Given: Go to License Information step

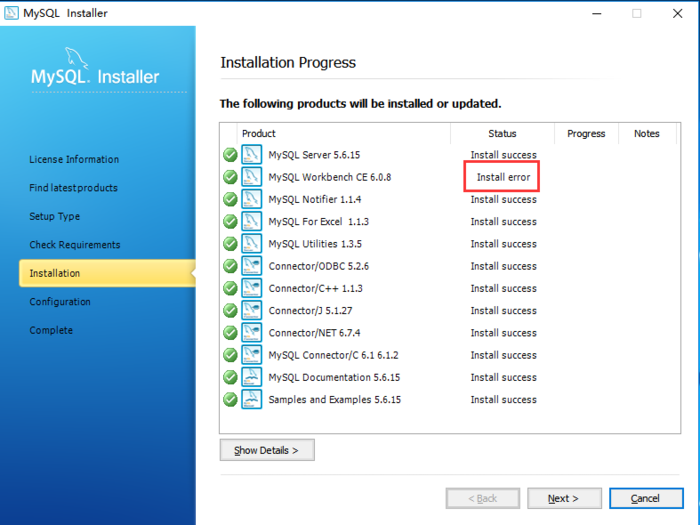Looking at the screenshot, I should [74, 159].
